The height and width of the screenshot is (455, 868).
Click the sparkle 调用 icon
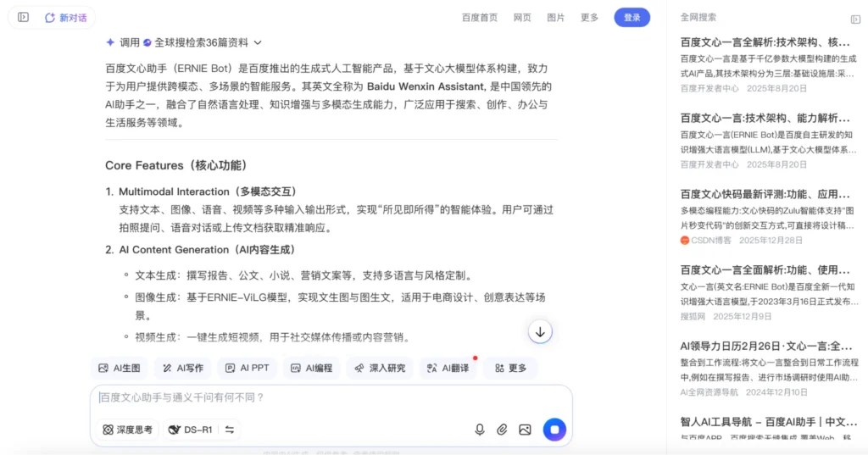(110, 42)
